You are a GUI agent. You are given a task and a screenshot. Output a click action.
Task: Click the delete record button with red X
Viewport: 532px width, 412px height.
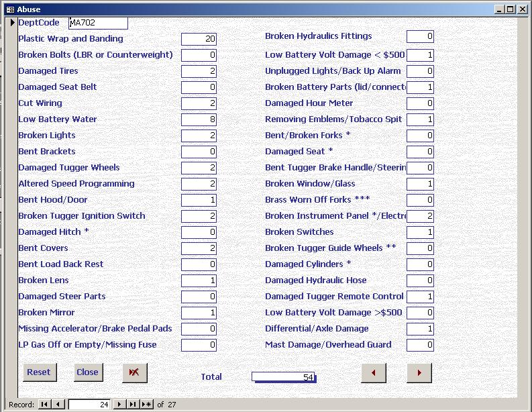(135, 372)
